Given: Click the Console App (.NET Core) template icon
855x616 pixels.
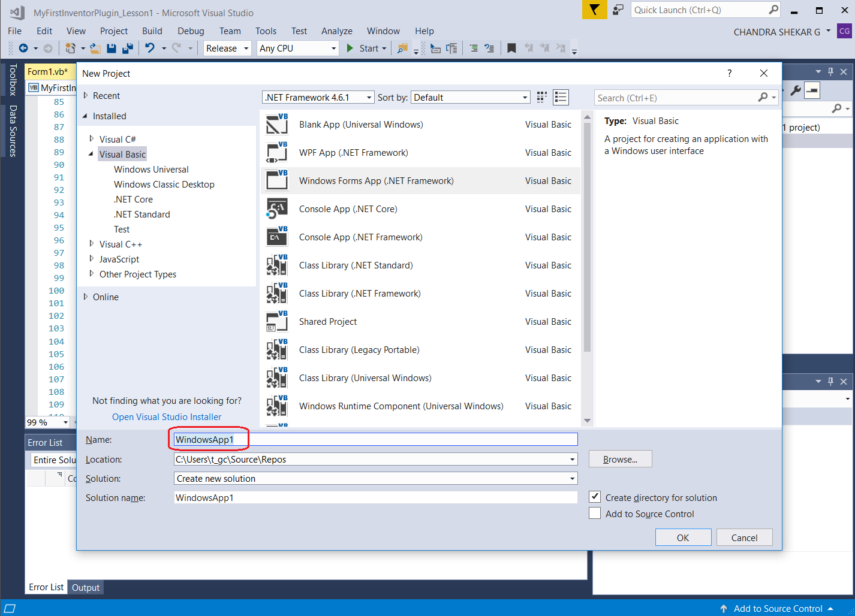Looking at the screenshot, I should (276, 209).
